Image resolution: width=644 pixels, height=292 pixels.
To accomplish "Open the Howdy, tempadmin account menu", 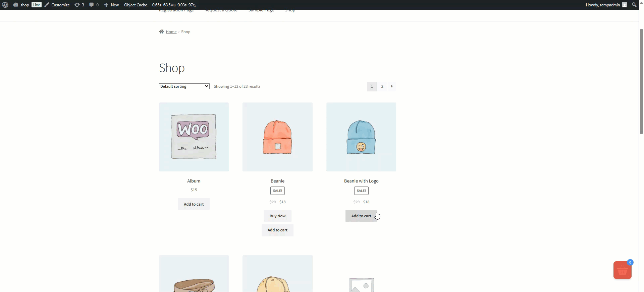I will coord(606,5).
